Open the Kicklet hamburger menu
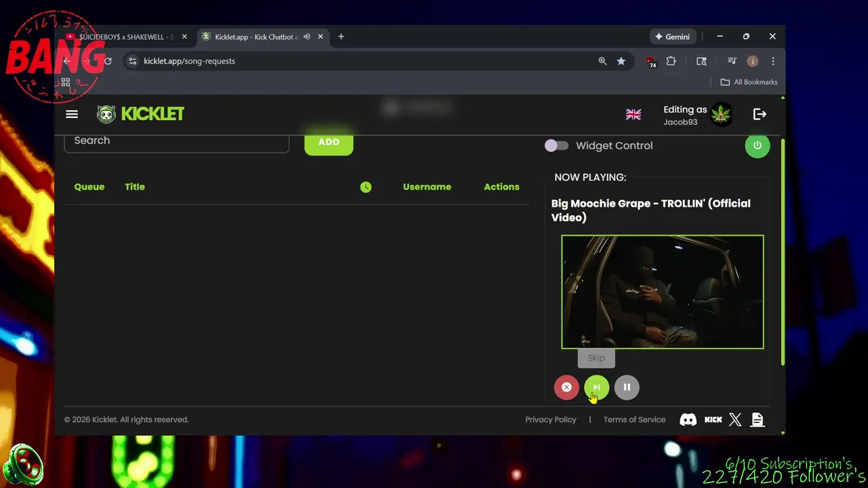The height and width of the screenshot is (488, 868). pyautogui.click(x=71, y=114)
